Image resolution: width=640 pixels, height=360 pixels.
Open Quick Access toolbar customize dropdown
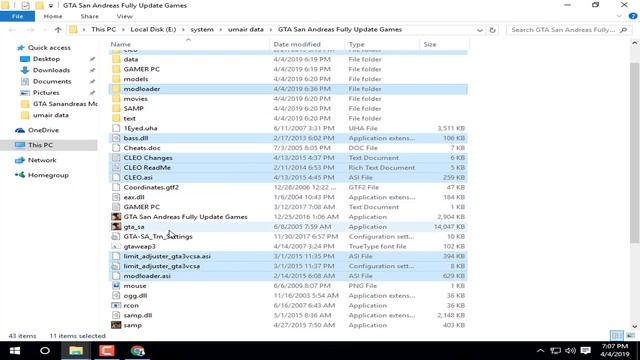[51, 6]
